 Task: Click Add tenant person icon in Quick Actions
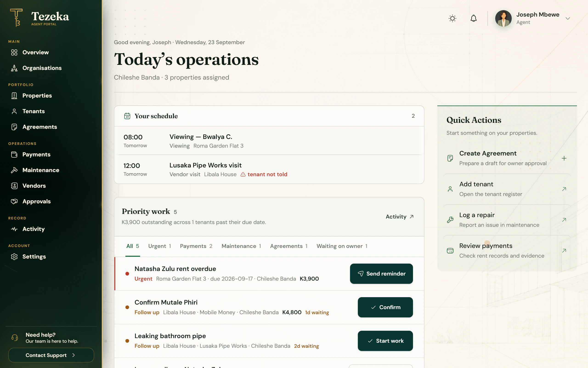pyautogui.click(x=450, y=189)
